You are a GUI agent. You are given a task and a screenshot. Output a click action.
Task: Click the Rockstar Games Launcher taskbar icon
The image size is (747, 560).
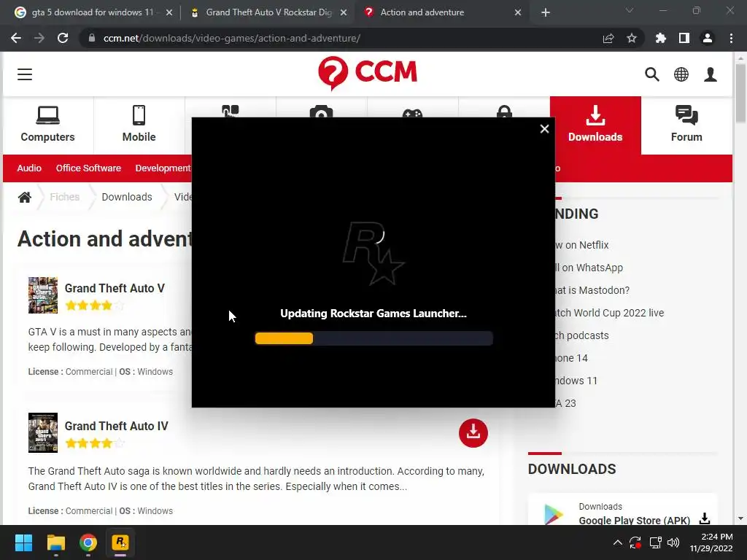click(x=120, y=542)
